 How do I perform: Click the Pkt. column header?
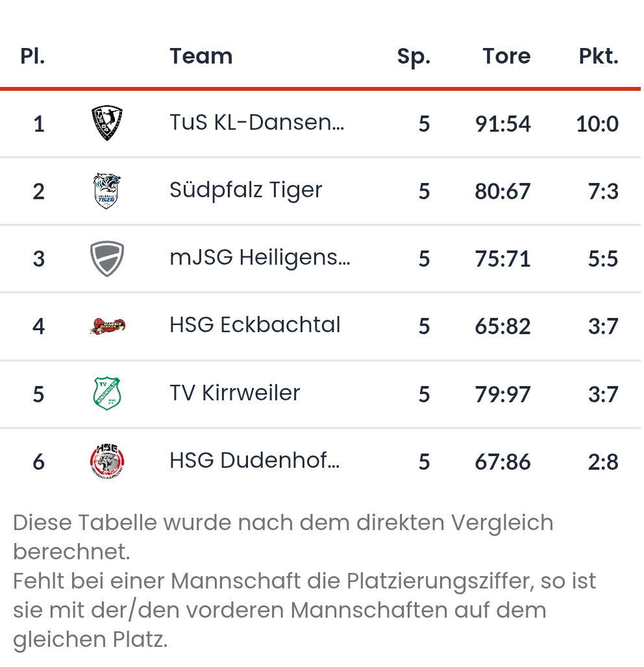click(x=598, y=56)
